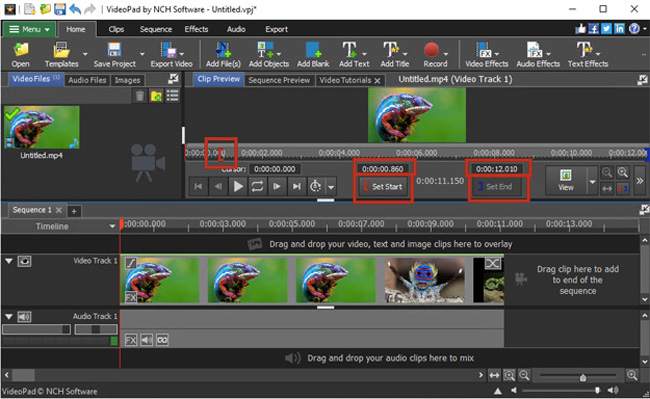This screenshot has height=399, width=650.
Task: Switch to the Clips ribbon tab
Action: (116, 29)
